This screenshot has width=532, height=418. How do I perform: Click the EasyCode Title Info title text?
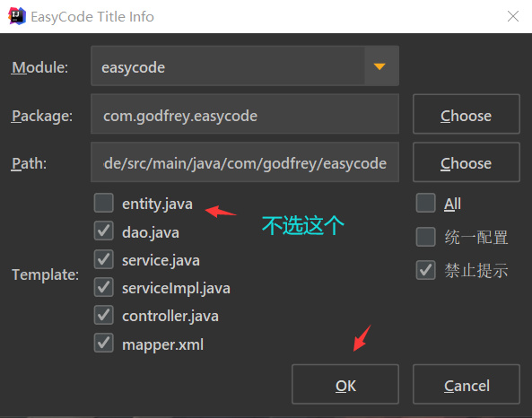coord(92,17)
